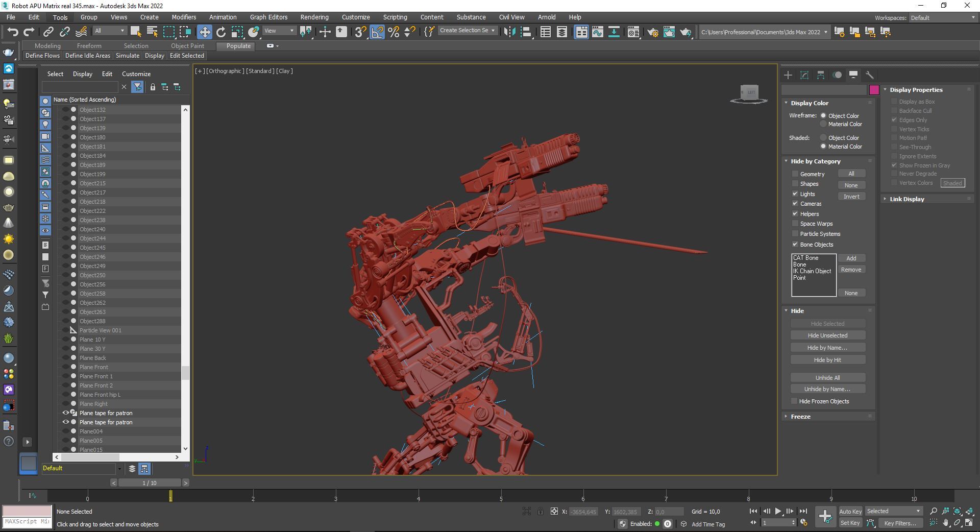
Task: Expand the Freeze rollout
Action: tap(800, 417)
